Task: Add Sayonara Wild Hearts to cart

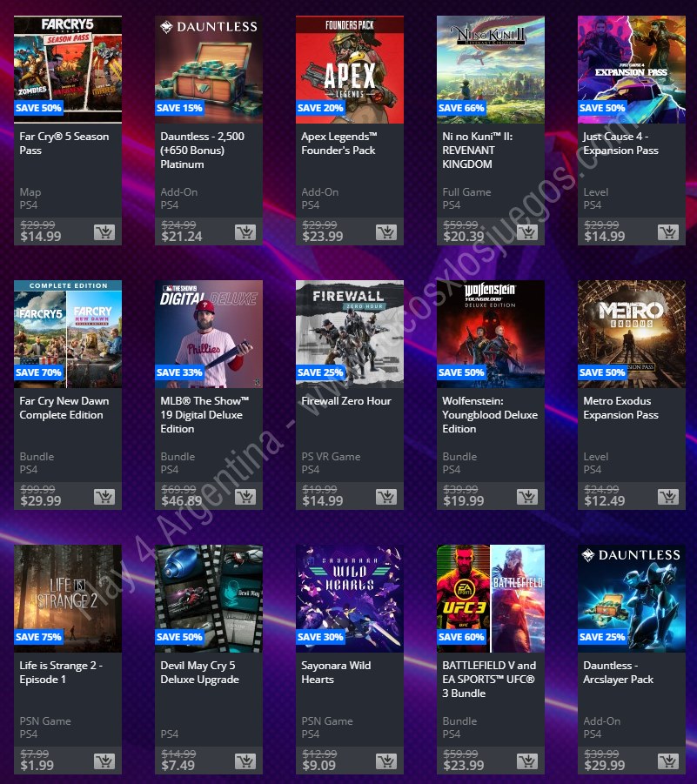Action: [386, 761]
